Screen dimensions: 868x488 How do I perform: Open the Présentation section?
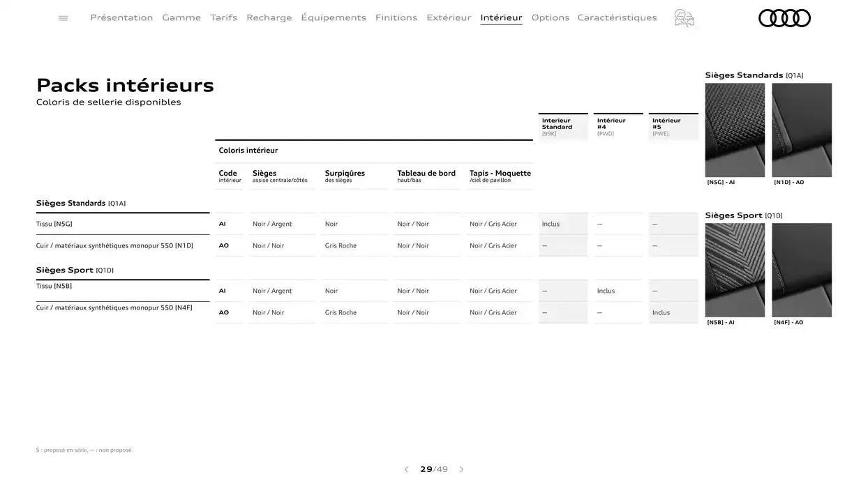(x=121, y=16)
